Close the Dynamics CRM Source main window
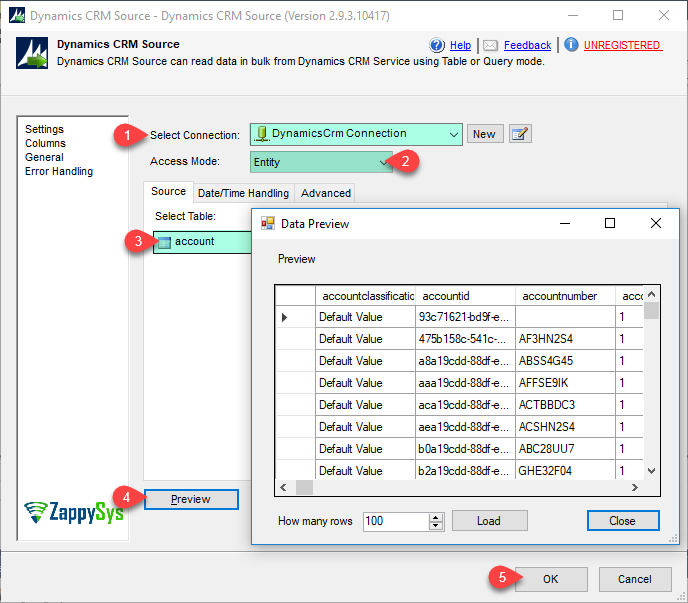The image size is (688, 603). (664, 15)
